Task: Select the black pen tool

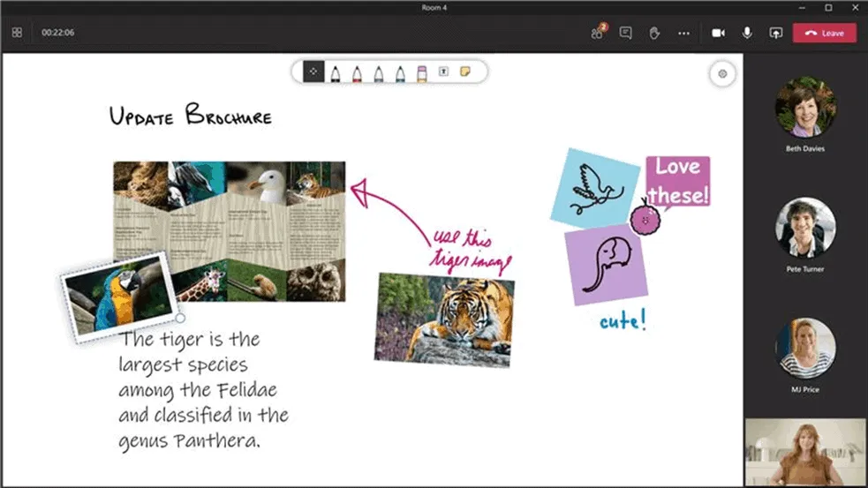Action: tap(336, 72)
